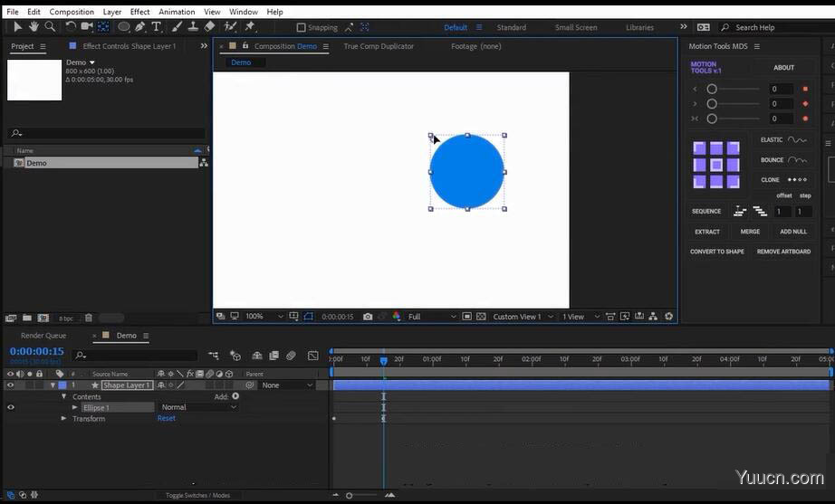
Task: Open the Normal blend mode dropdown
Action: coord(197,407)
